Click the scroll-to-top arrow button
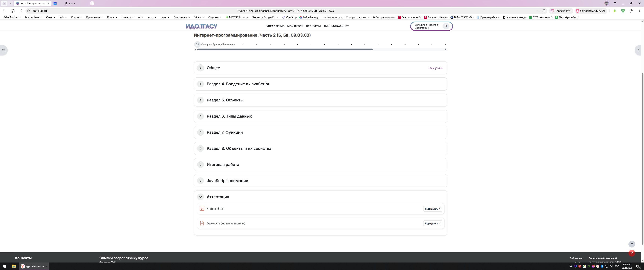This screenshot has height=270, width=644. [631, 244]
